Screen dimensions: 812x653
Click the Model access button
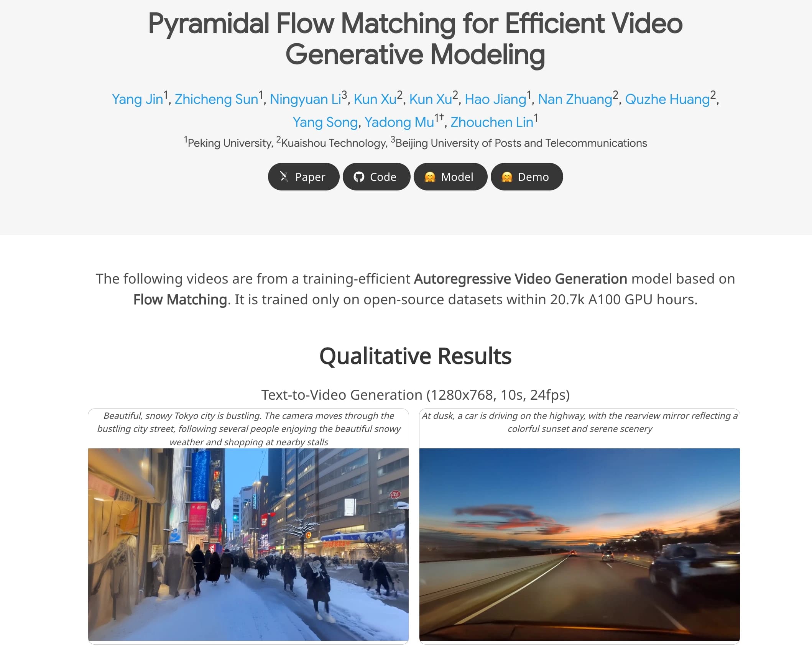[x=450, y=177]
